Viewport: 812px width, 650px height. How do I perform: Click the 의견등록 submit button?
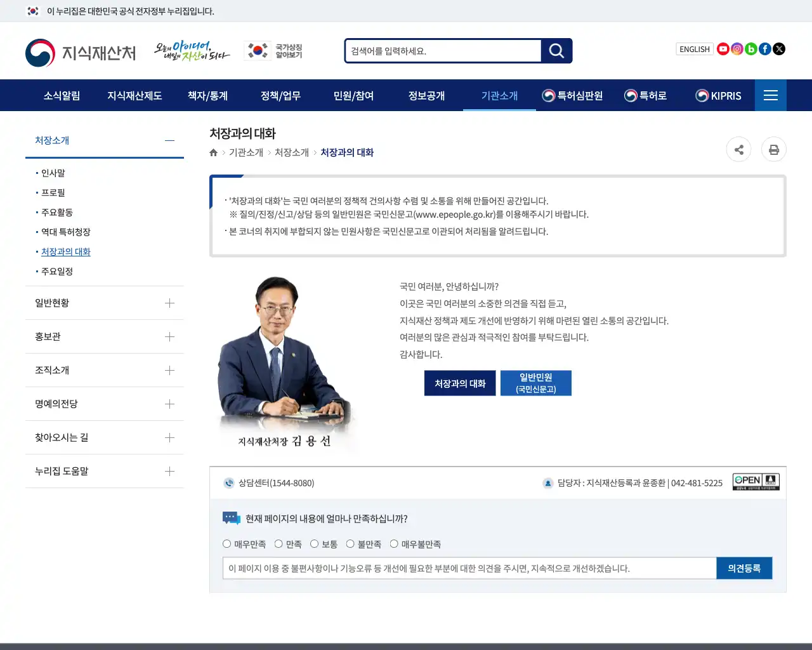[x=744, y=568]
